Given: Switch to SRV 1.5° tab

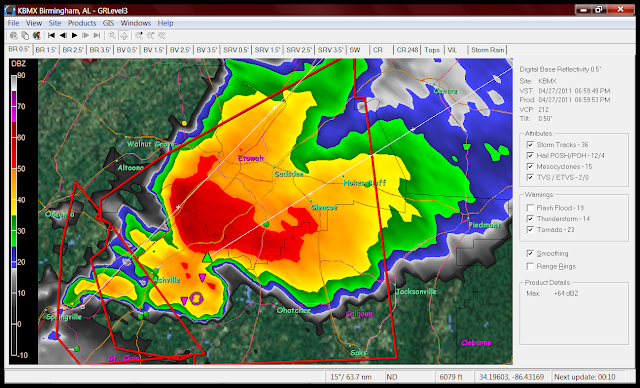Looking at the screenshot, I should pyautogui.click(x=267, y=50).
